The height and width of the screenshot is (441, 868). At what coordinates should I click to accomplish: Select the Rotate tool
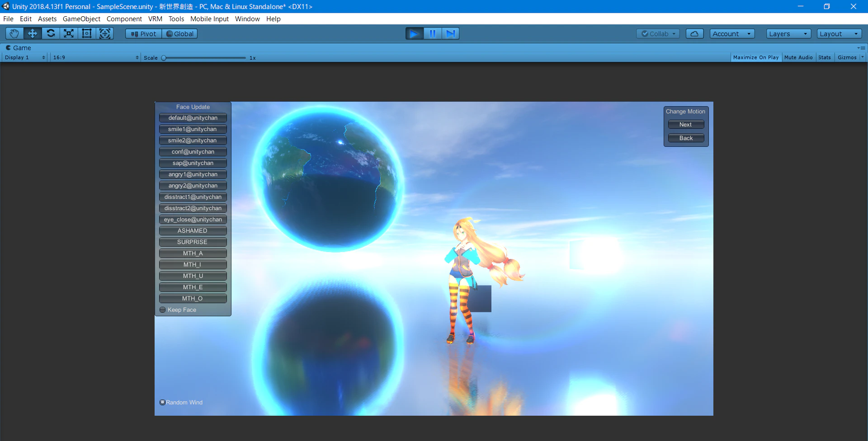point(51,33)
